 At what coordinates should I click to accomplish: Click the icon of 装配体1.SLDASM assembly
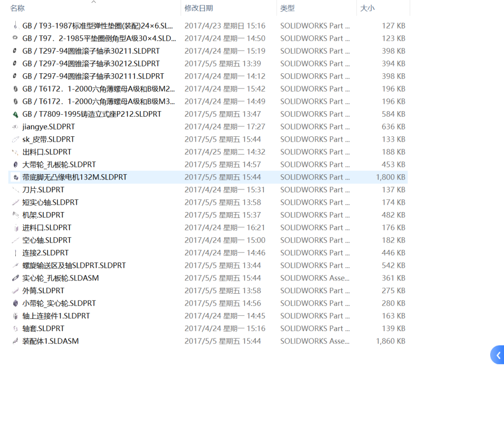pyautogui.click(x=15, y=341)
